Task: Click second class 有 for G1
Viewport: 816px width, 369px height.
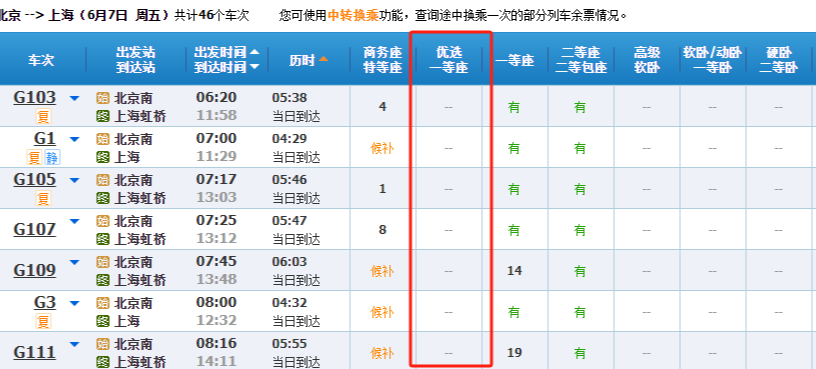Action: coord(580,148)
